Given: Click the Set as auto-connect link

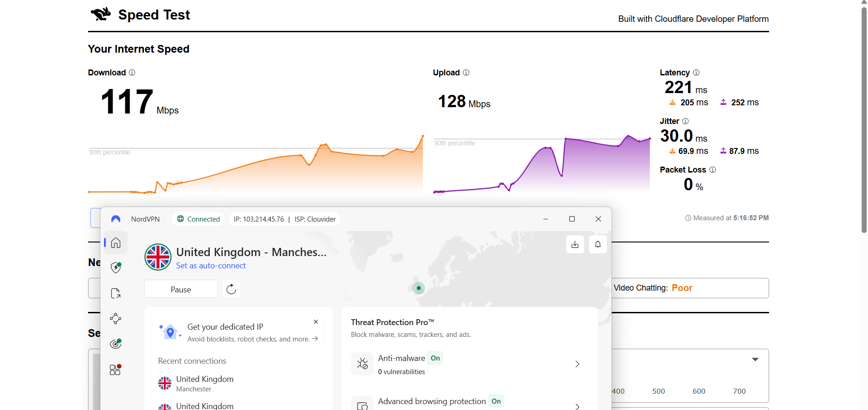Looking at the screenshot, I should tap(211, 266).
